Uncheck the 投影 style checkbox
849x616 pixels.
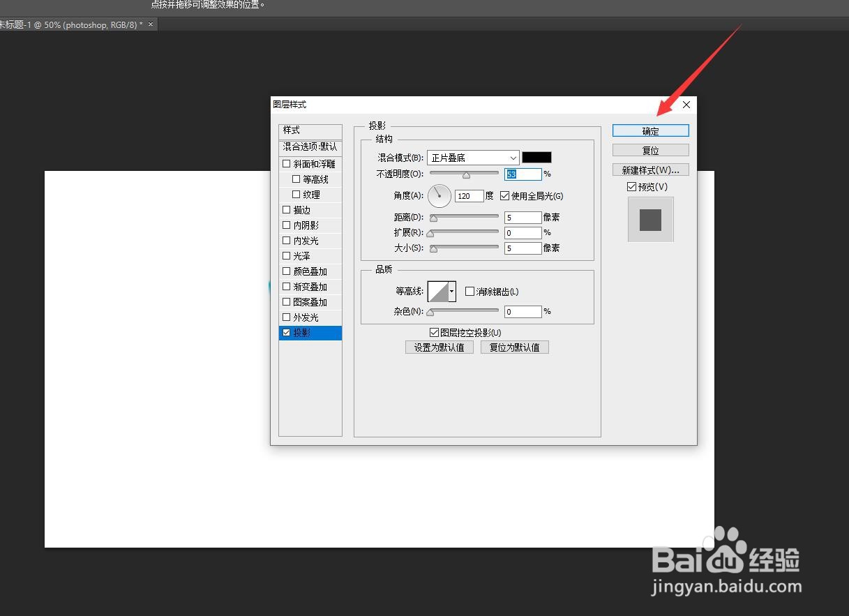[x=286, y=333]
